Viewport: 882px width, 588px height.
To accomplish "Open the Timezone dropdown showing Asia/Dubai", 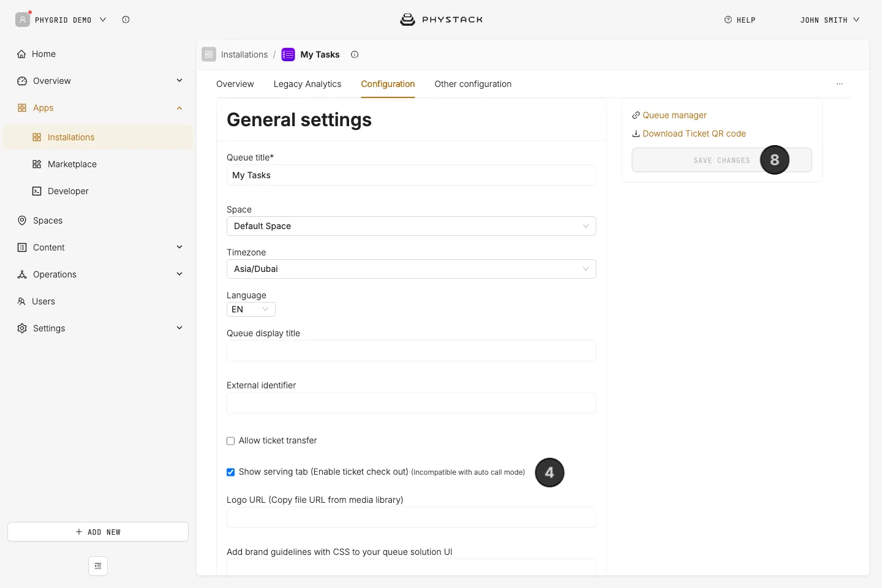I will coord(411,269).
